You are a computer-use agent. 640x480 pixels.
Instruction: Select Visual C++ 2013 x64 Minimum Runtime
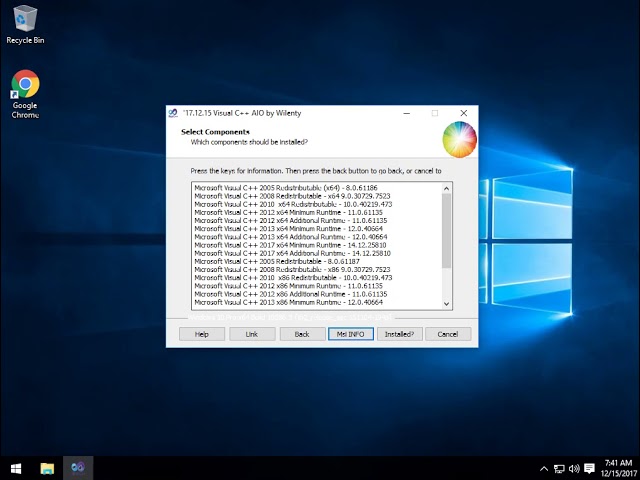[x=288, y=229]
